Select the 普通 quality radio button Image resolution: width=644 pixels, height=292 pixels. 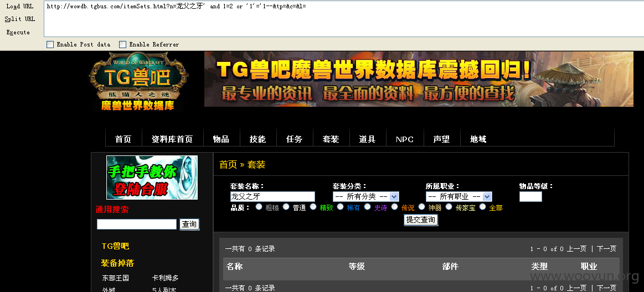(x=286, y=207)
